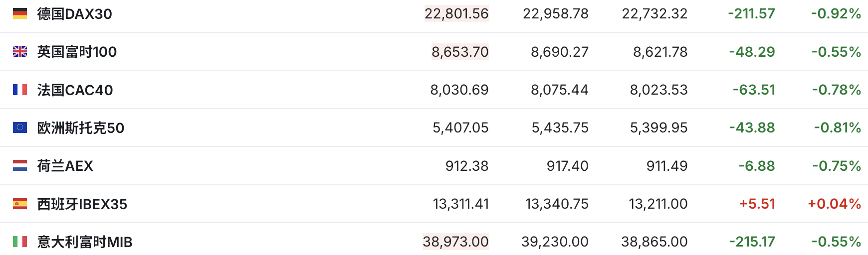Open the 荷兰AEX index details
The height and width of the screenshot is (255, 868).
click(x=65, y=166)
